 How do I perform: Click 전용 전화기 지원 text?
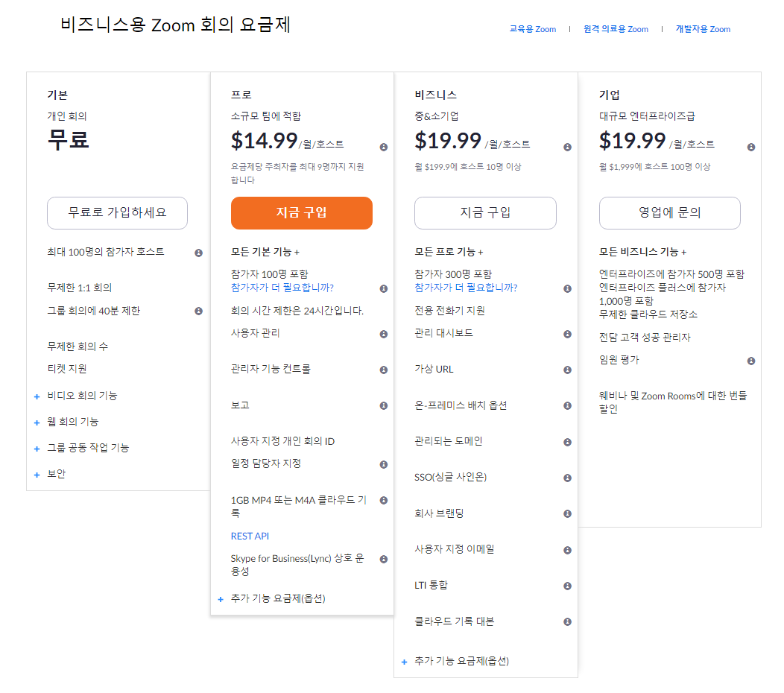click(449, 311)
